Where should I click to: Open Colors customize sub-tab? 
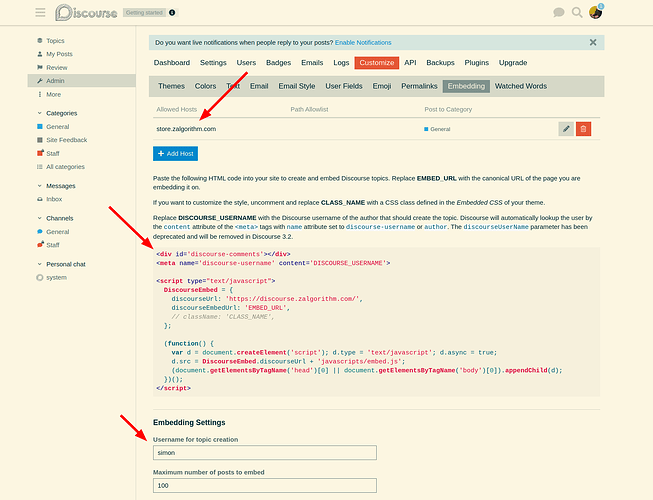click(205, 86)
